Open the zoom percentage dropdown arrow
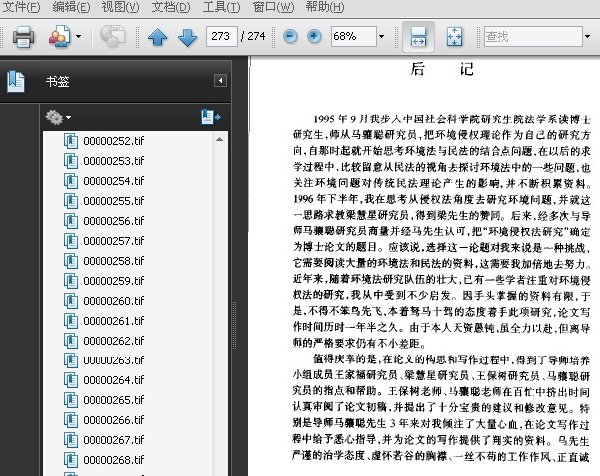 382,37
